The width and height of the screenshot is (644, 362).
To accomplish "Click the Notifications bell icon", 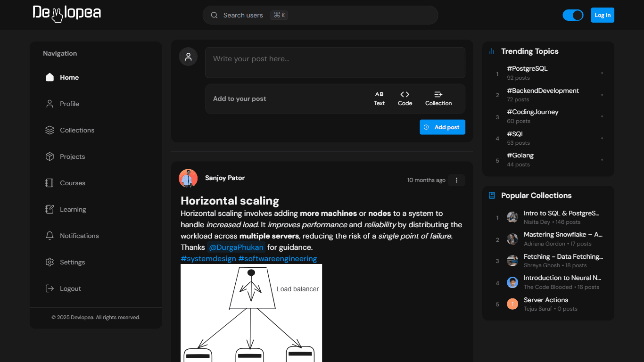I will (50, 236).
